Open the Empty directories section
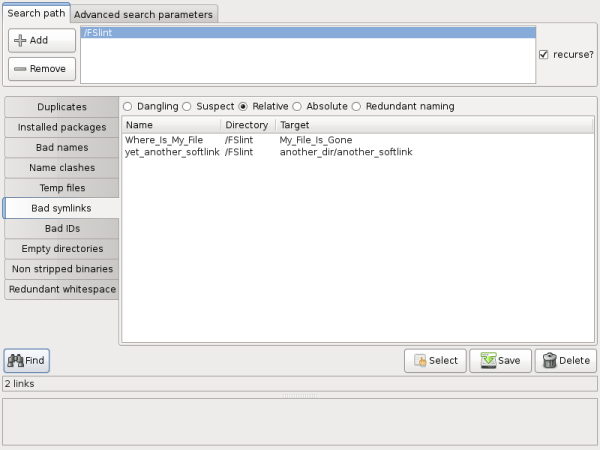Image resolution: width=600 pixels, height=450 pixels. [x=62, y=249]
